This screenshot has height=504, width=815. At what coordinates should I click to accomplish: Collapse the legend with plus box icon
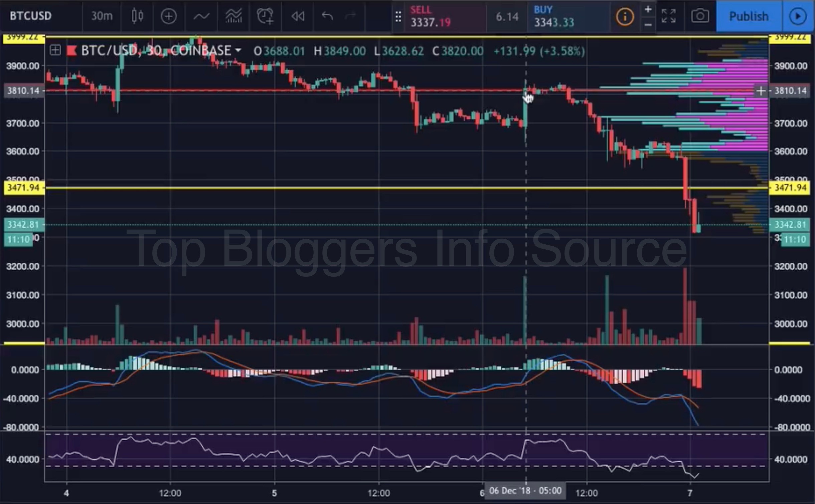pyautogui.click(x=55, y=51)
